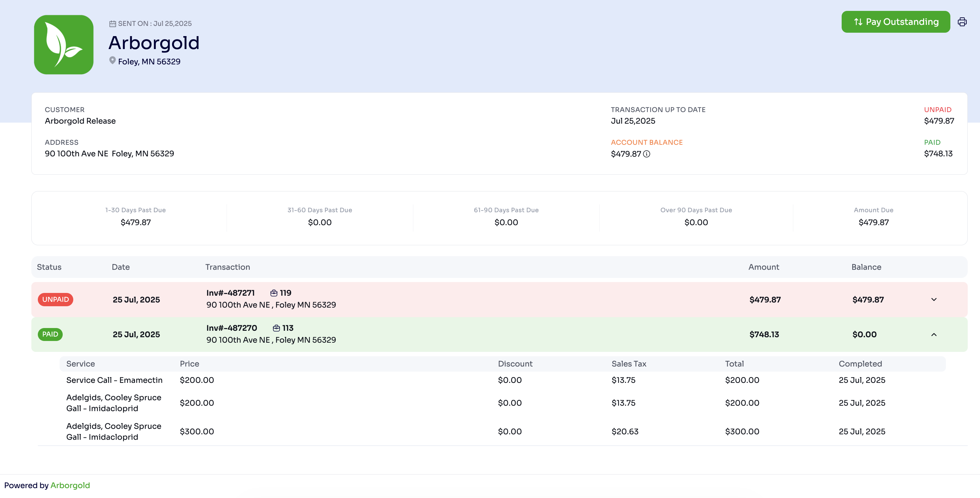Image resolution: width=980 pixels, height=498 pixels.
Task: Click the briefcase icon beside job 113
Action: coord(277,328)
